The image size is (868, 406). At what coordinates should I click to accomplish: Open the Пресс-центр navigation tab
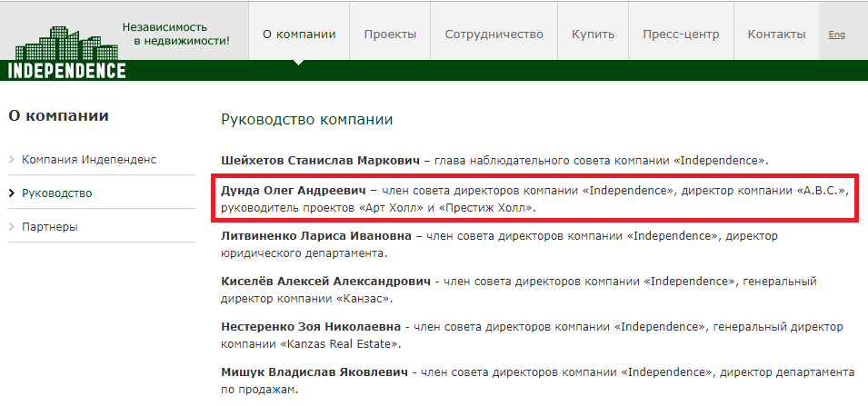coord(681,35)
